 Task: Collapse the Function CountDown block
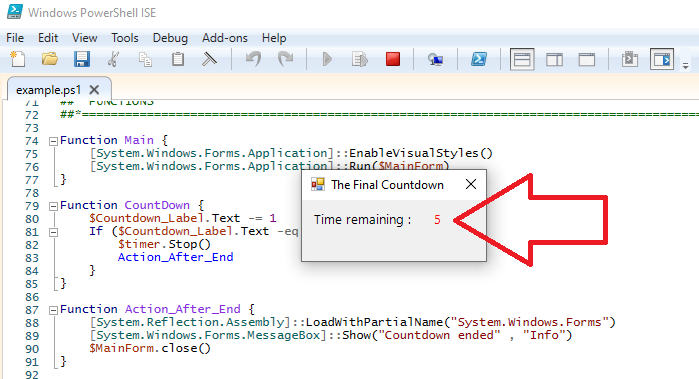(x=53, y=206)
